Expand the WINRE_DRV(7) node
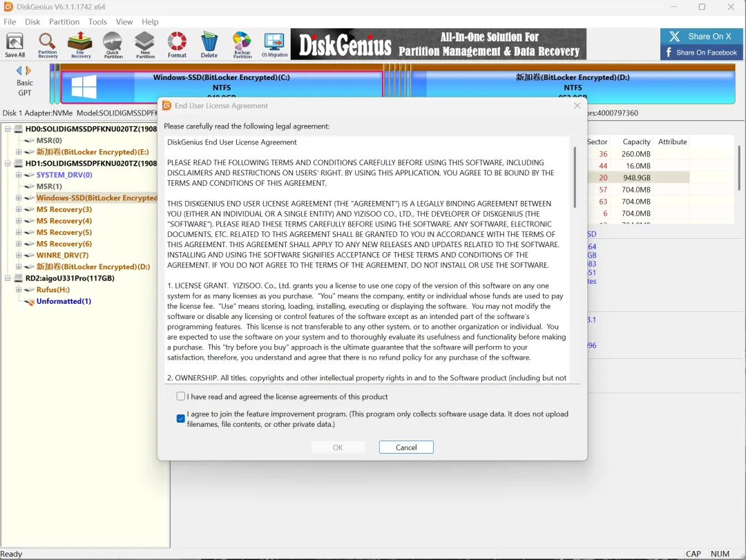The image size is (746, 560). 19,255
